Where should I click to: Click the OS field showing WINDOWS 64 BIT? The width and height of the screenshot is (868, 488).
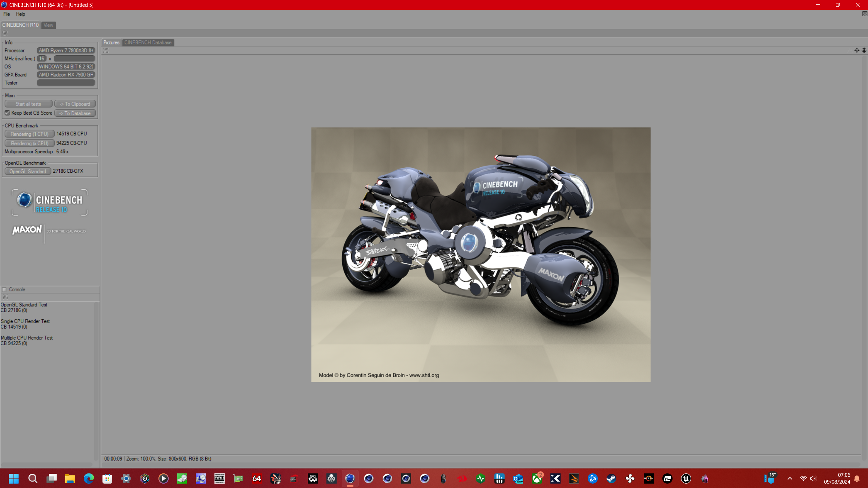pos(66,67)
